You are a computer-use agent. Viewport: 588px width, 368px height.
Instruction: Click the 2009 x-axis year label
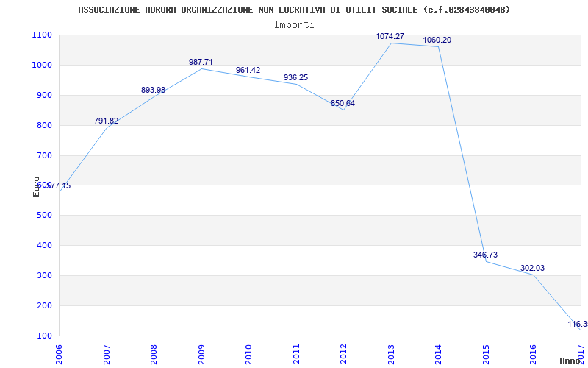click(201, 354)
